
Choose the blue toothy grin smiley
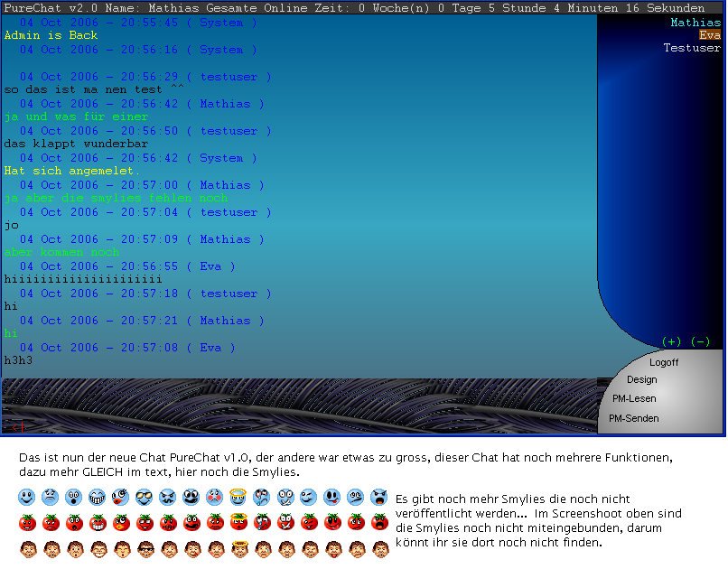[97, 497]
